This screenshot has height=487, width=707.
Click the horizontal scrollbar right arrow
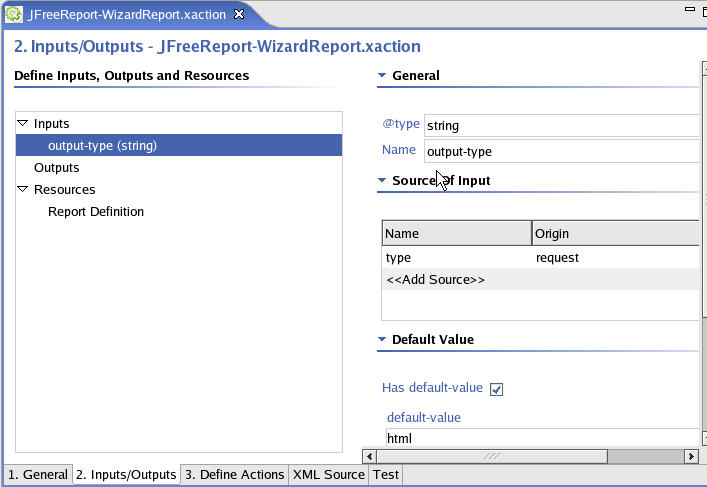coord(691,456)
